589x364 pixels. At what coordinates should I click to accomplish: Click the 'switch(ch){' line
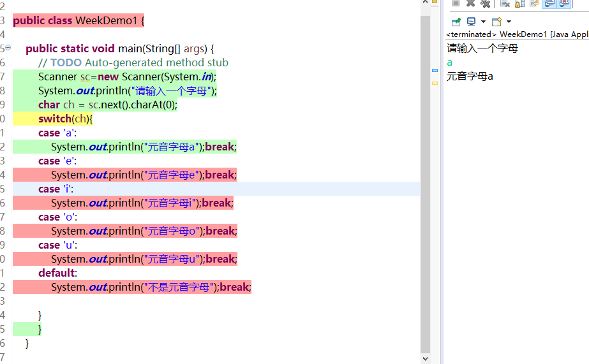(x=65, y=119)
